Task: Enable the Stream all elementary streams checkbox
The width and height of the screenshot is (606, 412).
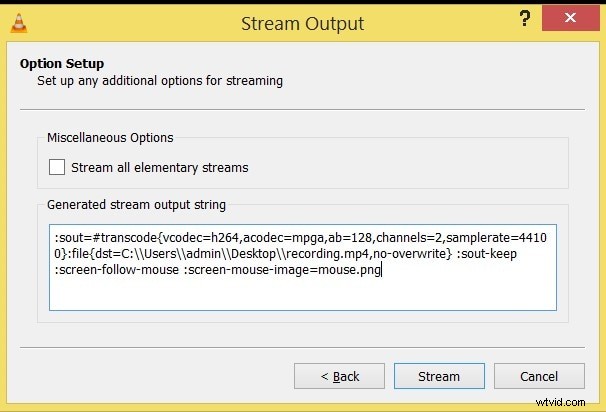Action: (x=57, y=167)
